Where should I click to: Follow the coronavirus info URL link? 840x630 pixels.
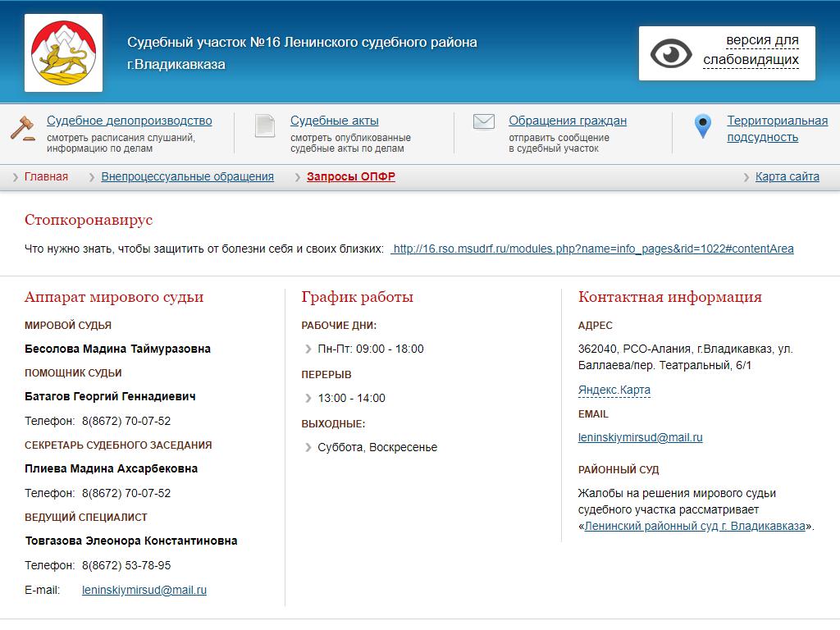click(x=592, y=249)
